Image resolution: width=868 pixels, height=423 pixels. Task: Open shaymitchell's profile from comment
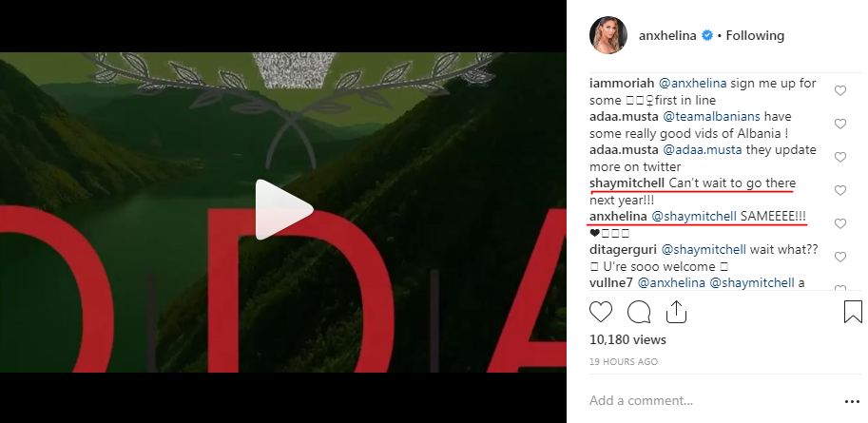point(627,183)
